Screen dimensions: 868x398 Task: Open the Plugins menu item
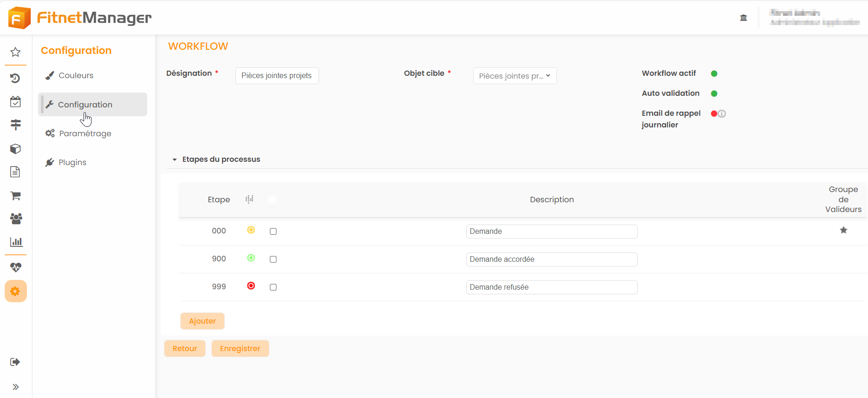pos(72,162)
